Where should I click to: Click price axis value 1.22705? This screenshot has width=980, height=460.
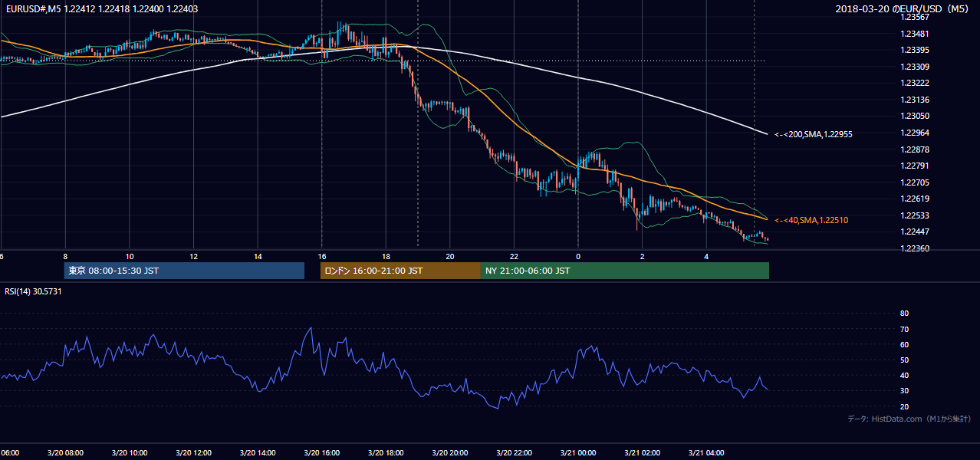click(915, 182)
